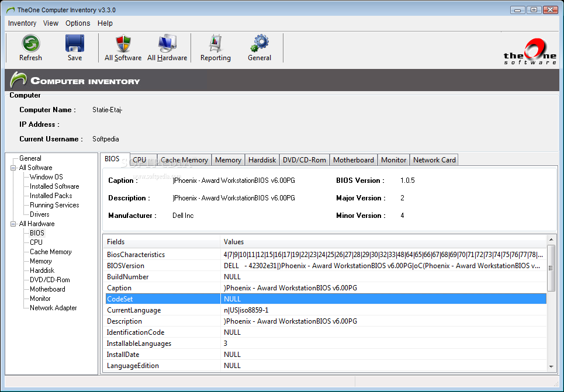Select Drivers tree item

click(x=40, y=214)
